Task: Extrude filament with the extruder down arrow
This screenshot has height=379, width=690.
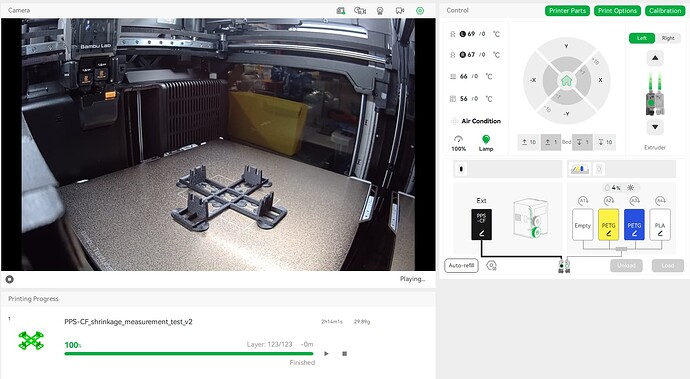Action: click(655, 127)
